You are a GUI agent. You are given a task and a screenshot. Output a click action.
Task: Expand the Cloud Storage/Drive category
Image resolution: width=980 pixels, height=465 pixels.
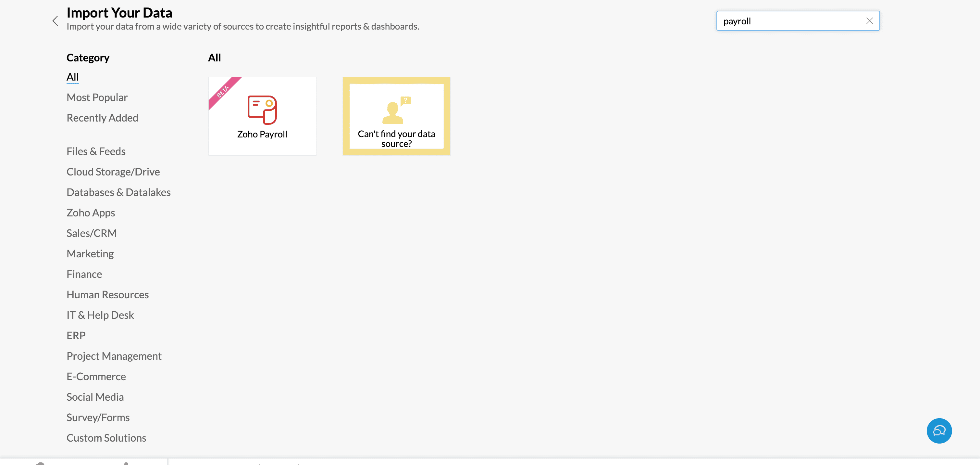(113, 172)
